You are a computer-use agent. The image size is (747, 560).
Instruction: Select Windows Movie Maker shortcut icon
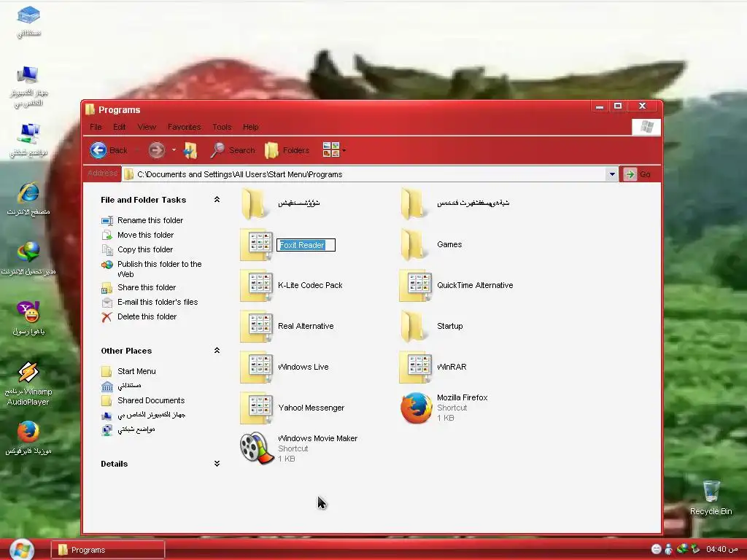tap(256, 448)
